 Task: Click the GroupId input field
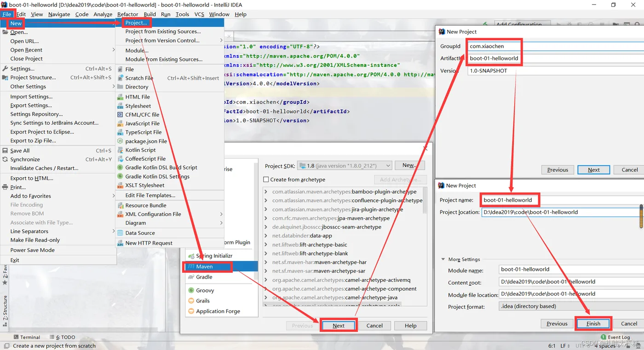(x=556, y=47)
